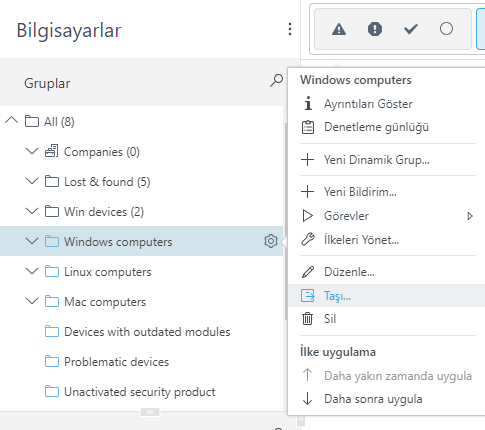Toggle the red exclamation status filter
Image resolution: width=485 pixels, height=430 pixels.
coord(375,29)
